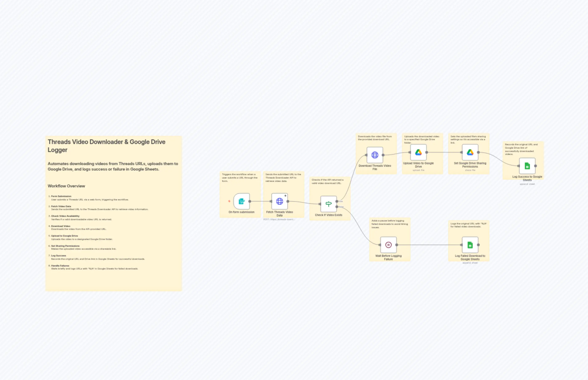This screenshot has width=588, height=380.
Task: Click the Check If Video Exists node label
Action: [x=329, y=215]
